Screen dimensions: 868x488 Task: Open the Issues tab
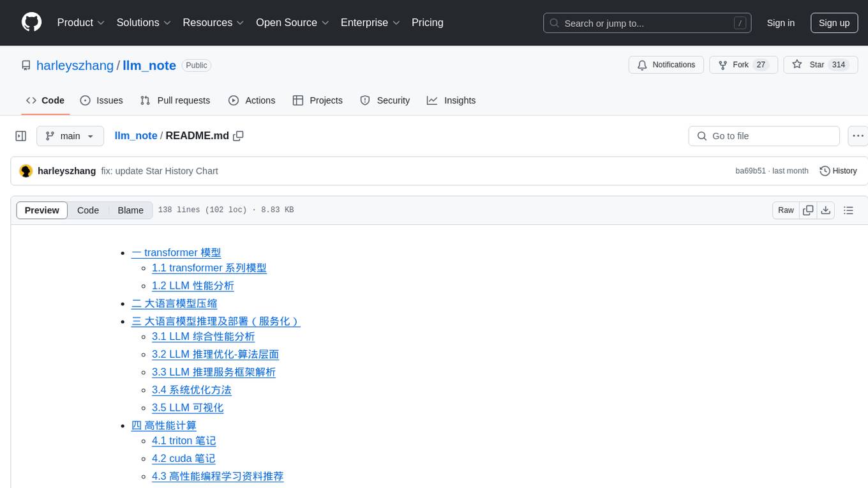tap(101, 100)
